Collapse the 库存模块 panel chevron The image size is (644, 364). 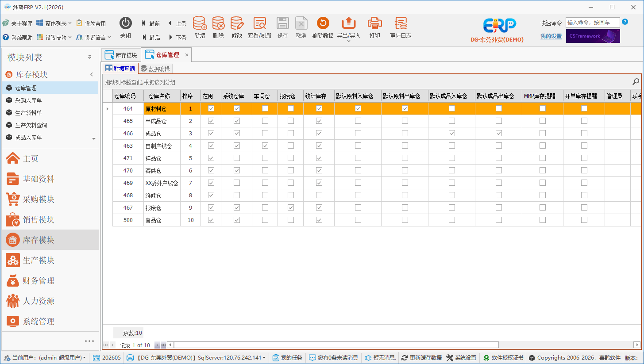click(x=92, y=74)
